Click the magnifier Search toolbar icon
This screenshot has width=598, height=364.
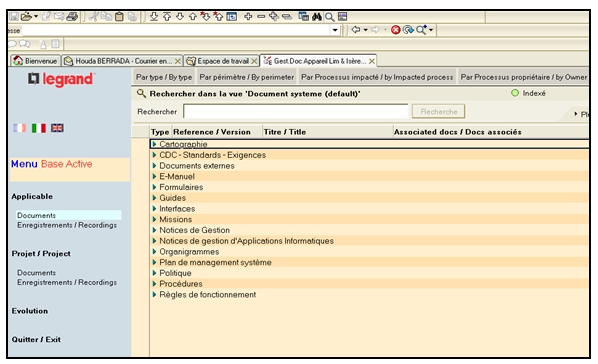pyautogui.click(x=330, y=16)
